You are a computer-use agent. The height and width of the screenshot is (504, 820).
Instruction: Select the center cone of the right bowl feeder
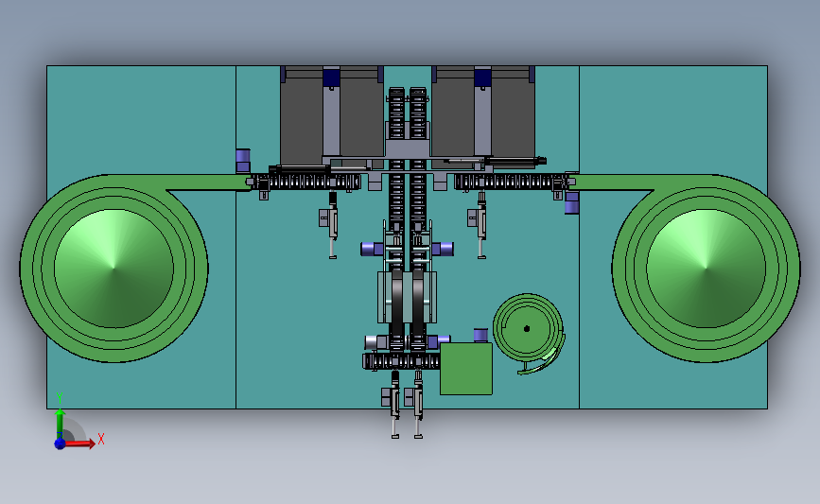pos(706,269)
